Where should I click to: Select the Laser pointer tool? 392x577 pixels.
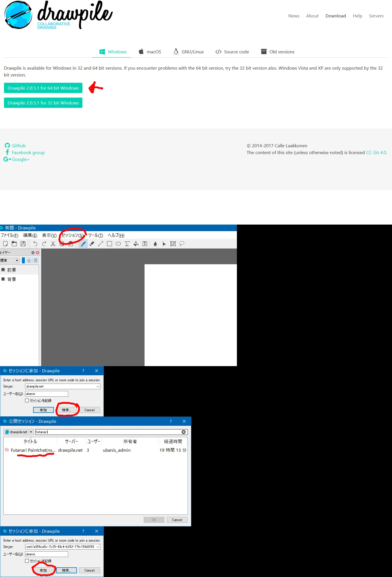click(x=164, y=244)
